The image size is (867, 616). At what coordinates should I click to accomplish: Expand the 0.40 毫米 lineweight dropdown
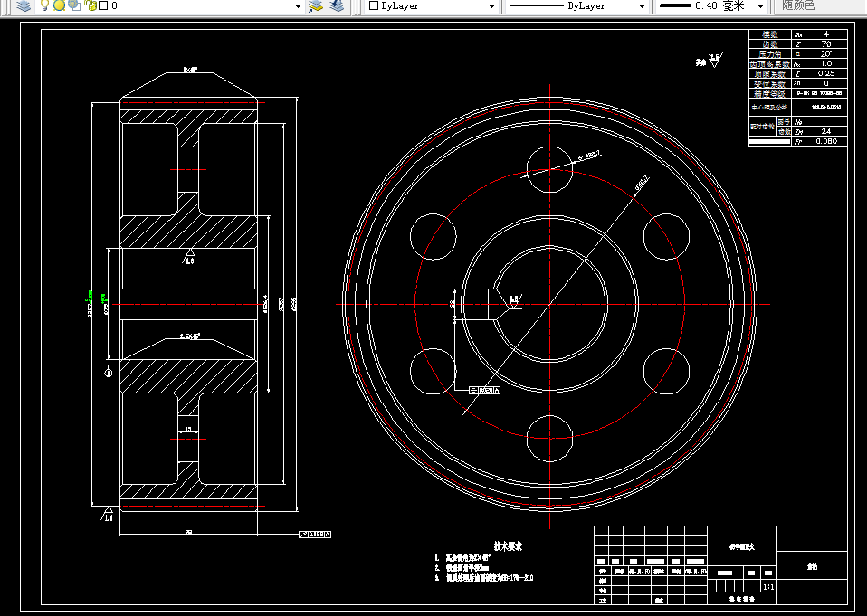[x=760, y=6]
